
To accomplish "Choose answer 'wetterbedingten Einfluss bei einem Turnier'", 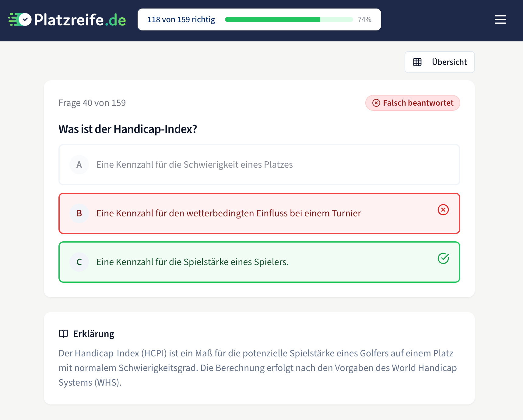I will coord(229,213).
